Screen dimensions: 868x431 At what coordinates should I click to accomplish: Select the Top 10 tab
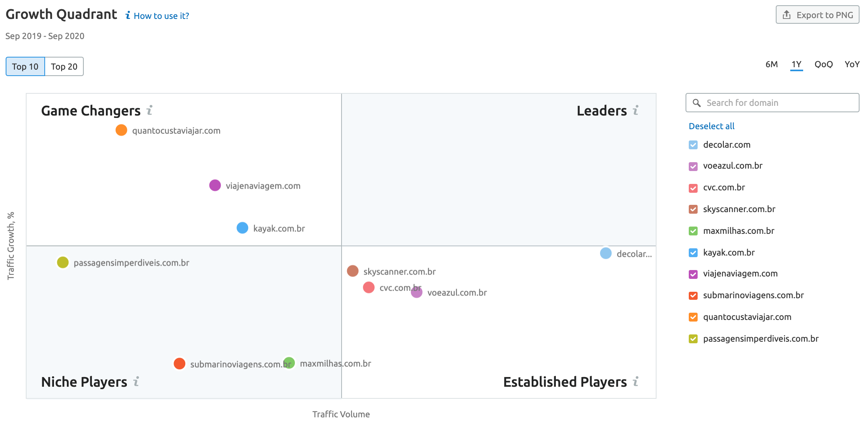[25, 66]
